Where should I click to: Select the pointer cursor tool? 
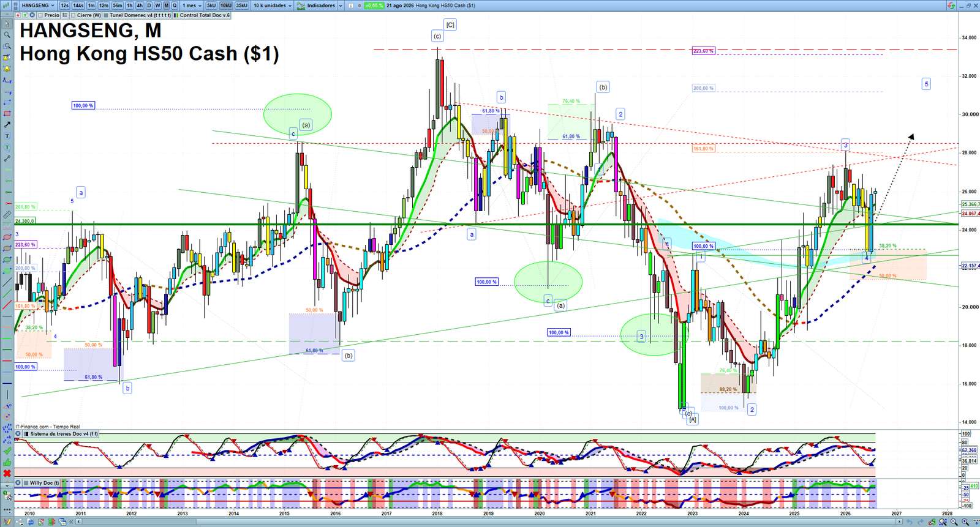(x=7, y=24)
